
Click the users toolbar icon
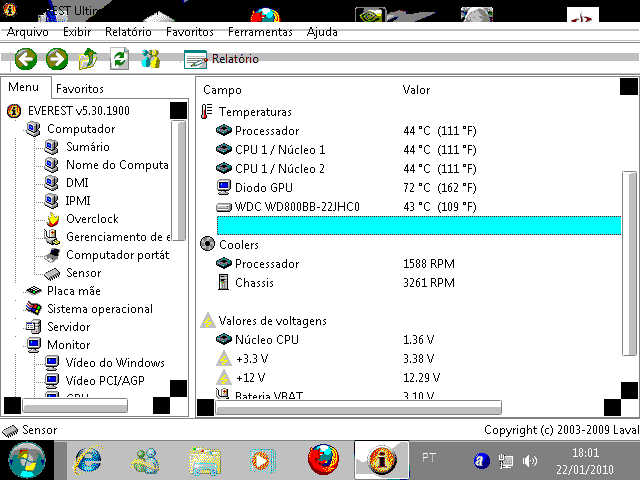tap(151, 59)
